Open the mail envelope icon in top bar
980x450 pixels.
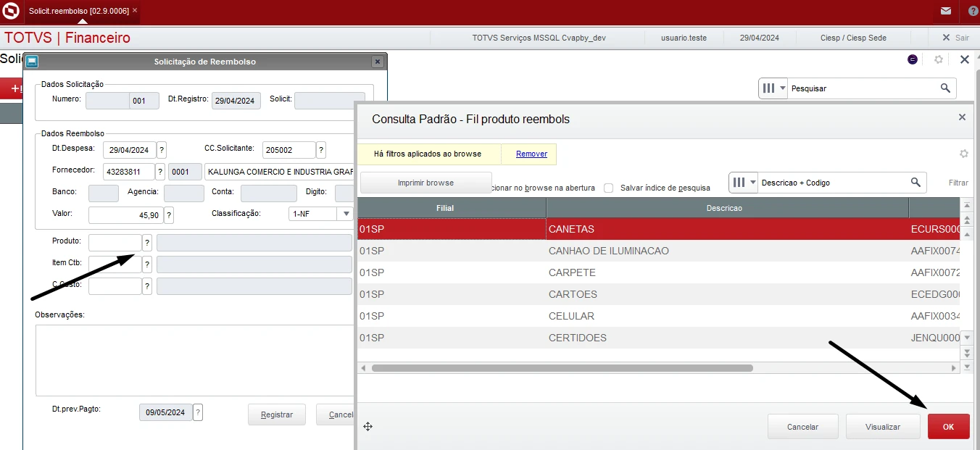945,11
